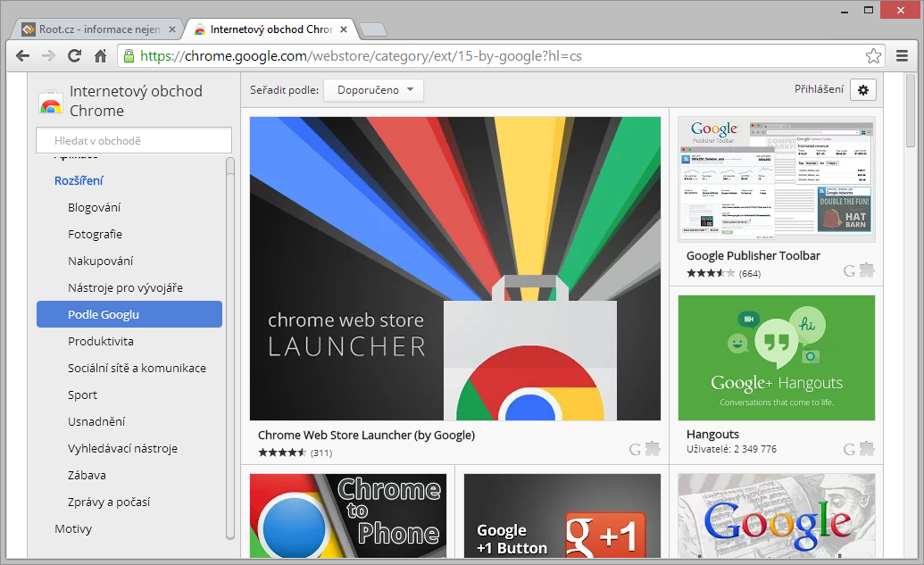
Task: Open the Chrome Web Store Launcher thumbnail
Action: pyautogui.click(x=455, y=268)
